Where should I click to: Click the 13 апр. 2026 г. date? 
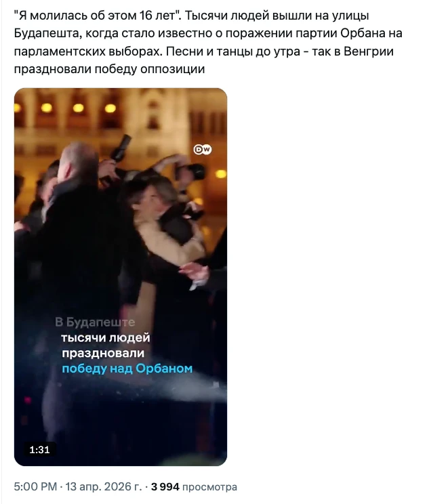pos(104,486)
